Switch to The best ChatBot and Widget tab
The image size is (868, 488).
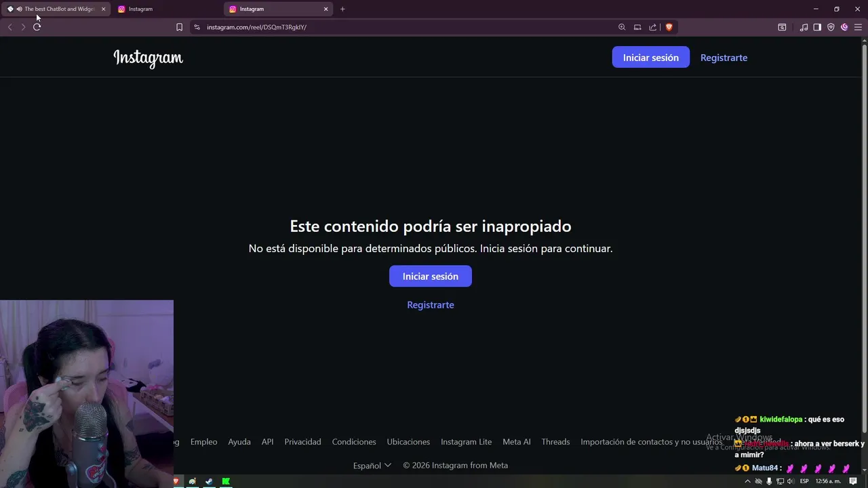tap(56, 9)
